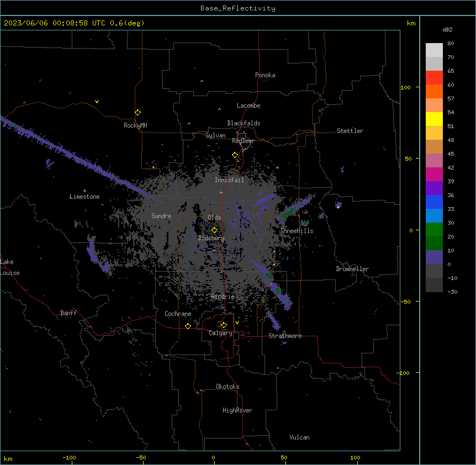
Task: Click the yellow diamond marker at Olds
Action: click(x=215, y=230)
